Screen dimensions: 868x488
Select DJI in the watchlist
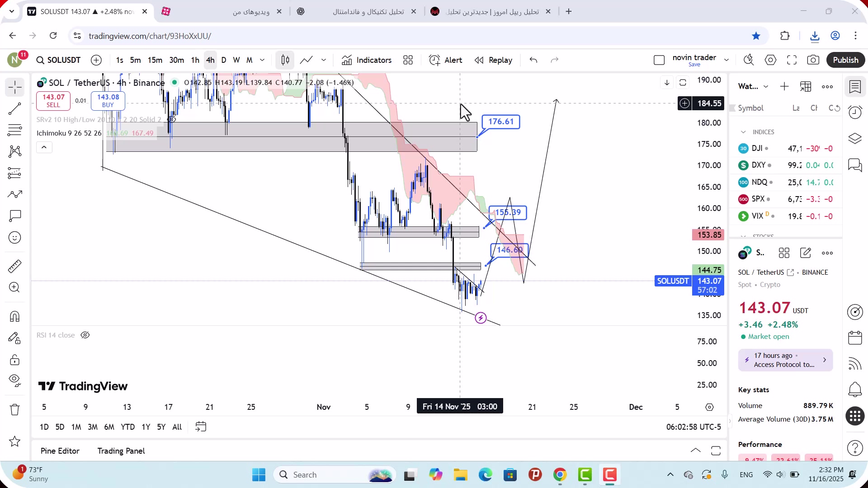[x=786, y=148]
